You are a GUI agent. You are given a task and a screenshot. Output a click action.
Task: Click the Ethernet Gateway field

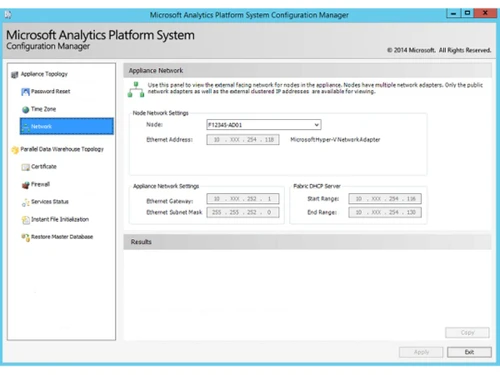(243, 199)
